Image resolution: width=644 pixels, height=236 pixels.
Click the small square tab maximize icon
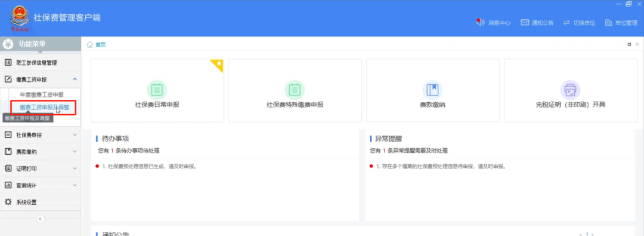tap(629, 44)
